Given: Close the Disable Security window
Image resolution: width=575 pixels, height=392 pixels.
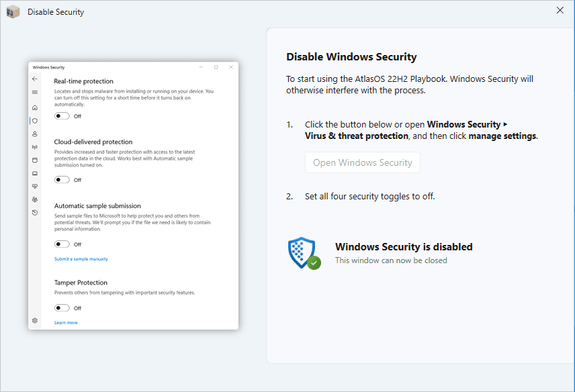Looking at the screenshot, I should [560, 10].
